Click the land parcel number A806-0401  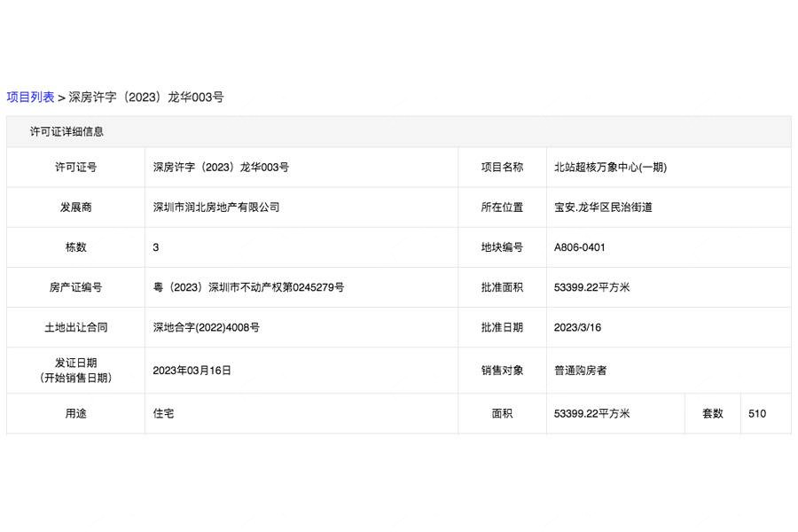pos(579,247)
